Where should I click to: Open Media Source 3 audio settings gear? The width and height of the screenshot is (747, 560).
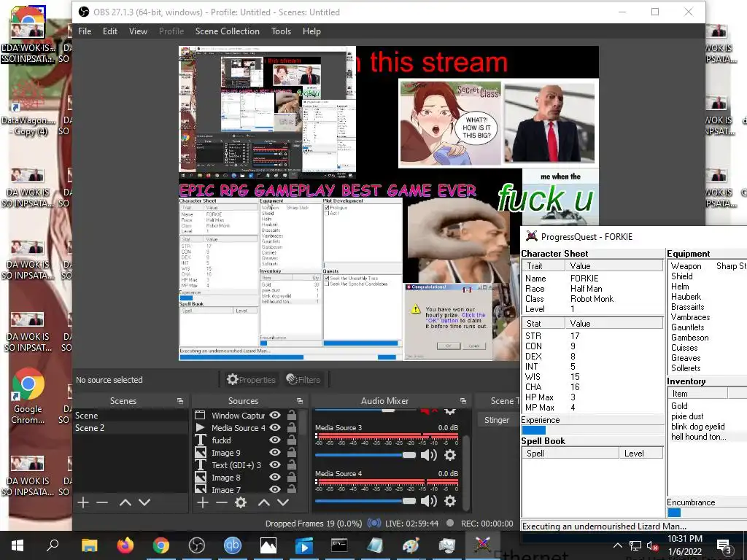(449, 455)
